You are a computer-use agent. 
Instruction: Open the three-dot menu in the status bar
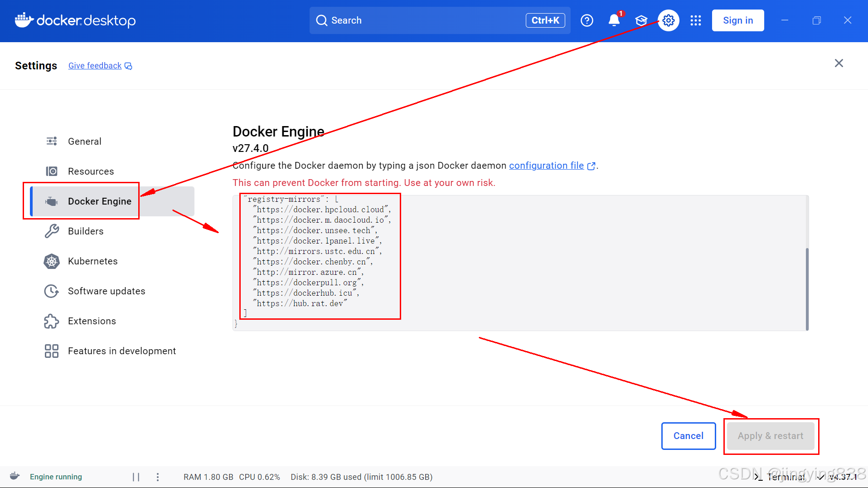157,477
